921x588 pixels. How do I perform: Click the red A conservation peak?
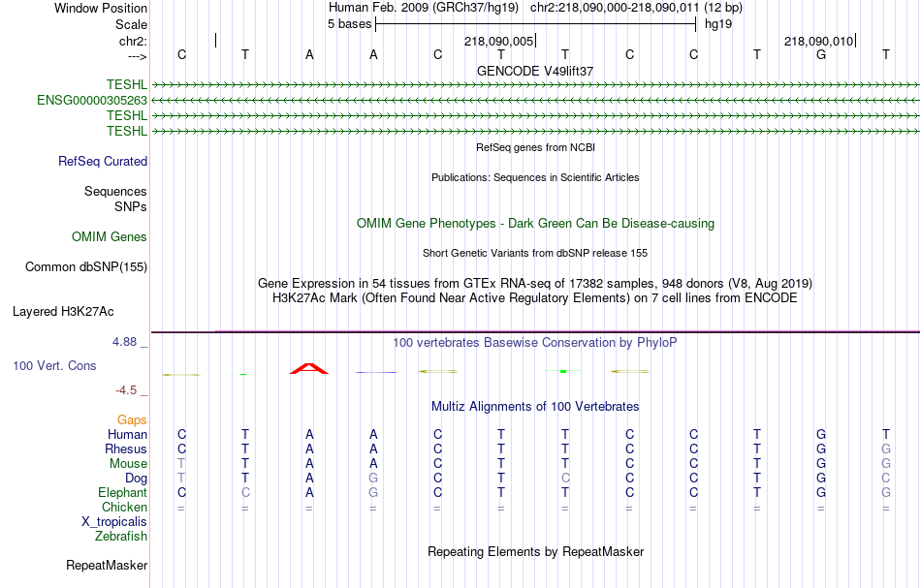pos(309,368)
